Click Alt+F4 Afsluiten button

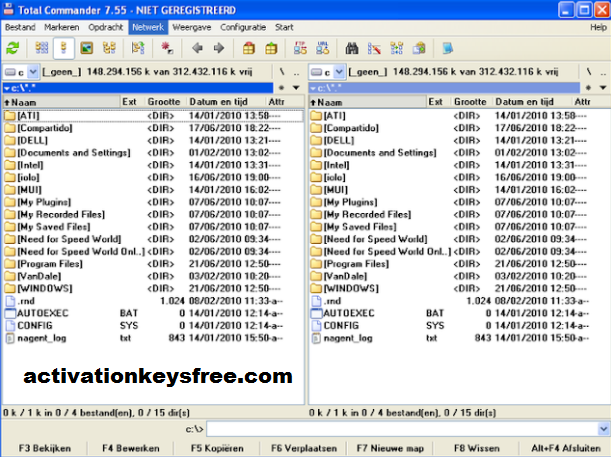(566, 448)
